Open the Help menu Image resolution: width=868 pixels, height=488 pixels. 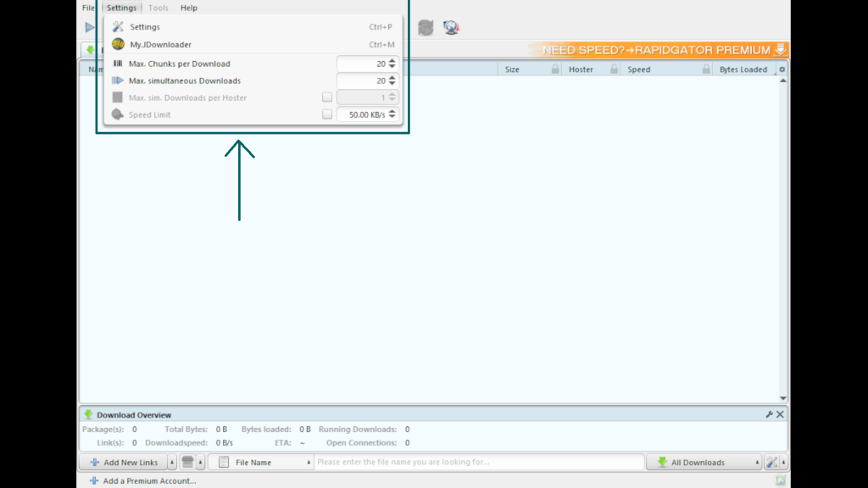click(x=188, y=8)
